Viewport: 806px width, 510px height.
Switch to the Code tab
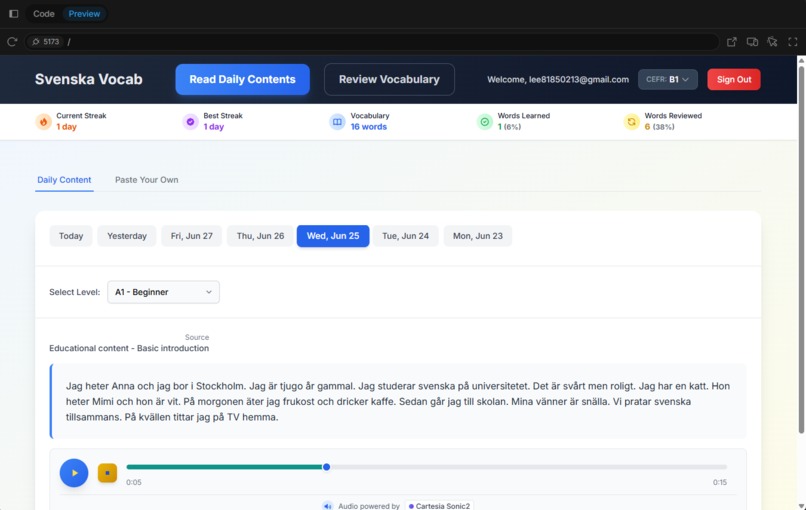pos(44,14)
